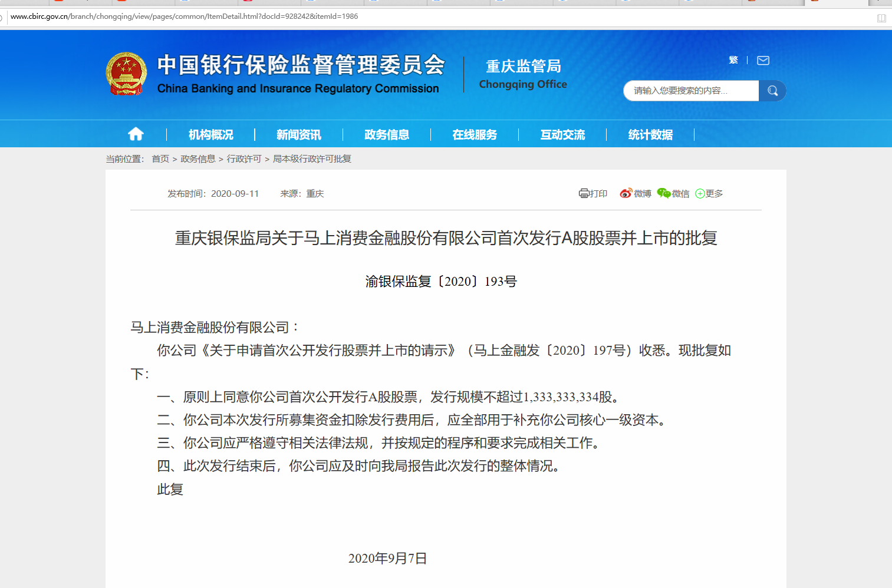The height and width of the screenshot is (588, 892).
Task: Click the 发布时间 2020-09-11 text
Action: pyautogui.click(x=213, y=194)
